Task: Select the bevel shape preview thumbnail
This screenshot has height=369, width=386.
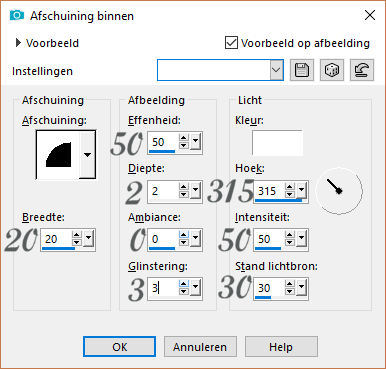Action: pos(58,155)
